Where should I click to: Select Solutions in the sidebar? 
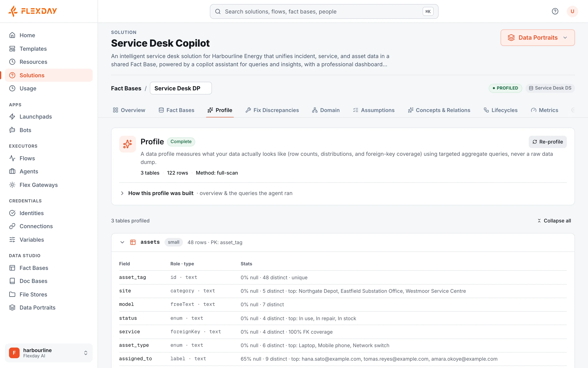49,75
